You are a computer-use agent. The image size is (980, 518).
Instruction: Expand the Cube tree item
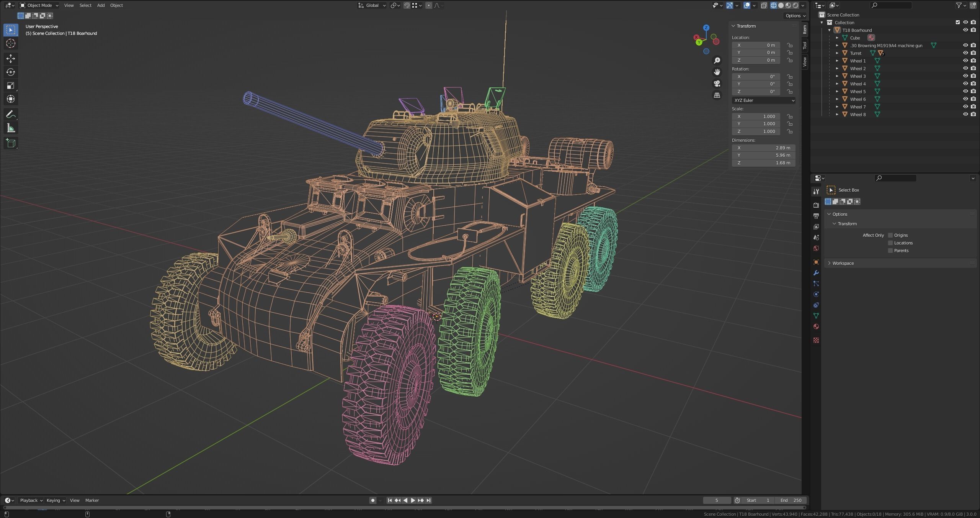(837, 38)
